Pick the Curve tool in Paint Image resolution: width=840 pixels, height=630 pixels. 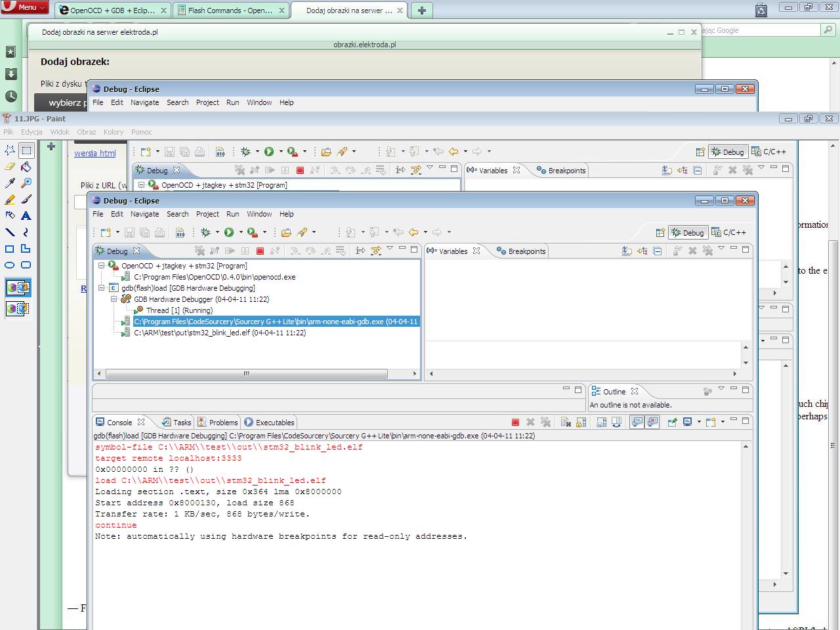click(26, 232)
